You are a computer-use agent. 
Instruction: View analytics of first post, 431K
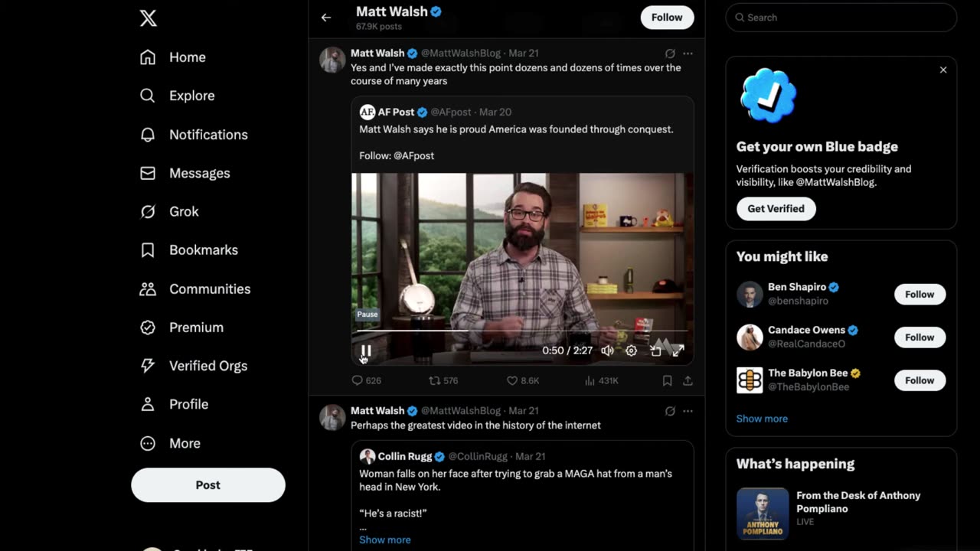click(x=602, y=380)
